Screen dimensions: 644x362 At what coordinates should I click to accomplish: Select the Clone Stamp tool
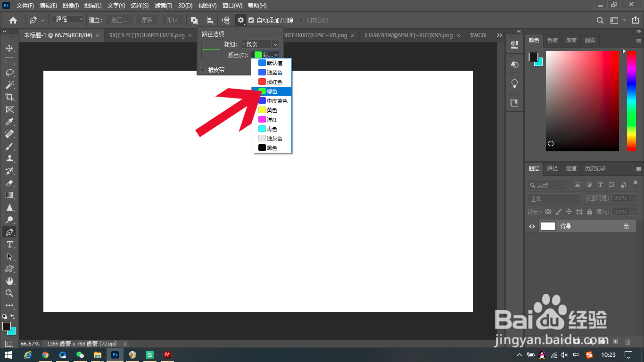point(9,158)
